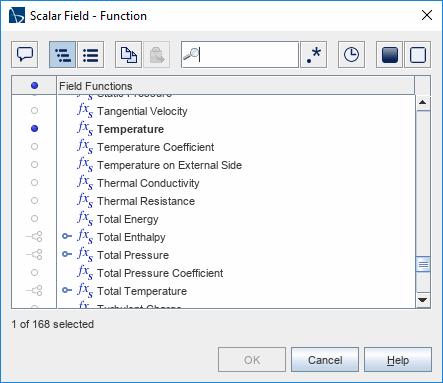The image size is (443, 383).
Task: Select the Tangential Velocity radio button
Action: [x=34, y=111]
